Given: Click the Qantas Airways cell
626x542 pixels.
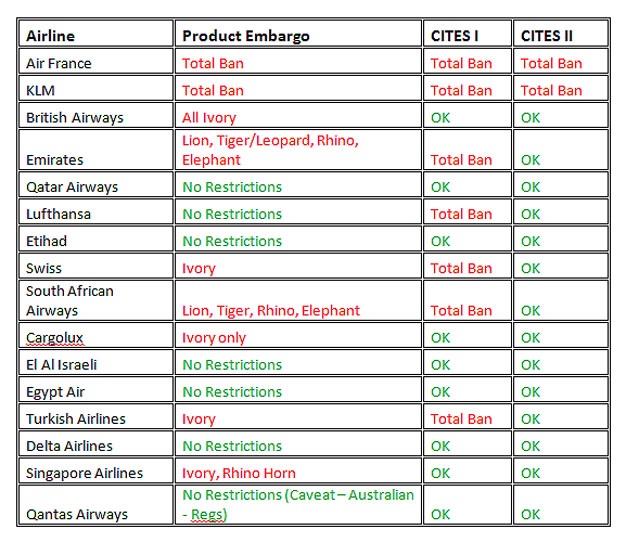Looking at the screenshot, I should 96,505.
